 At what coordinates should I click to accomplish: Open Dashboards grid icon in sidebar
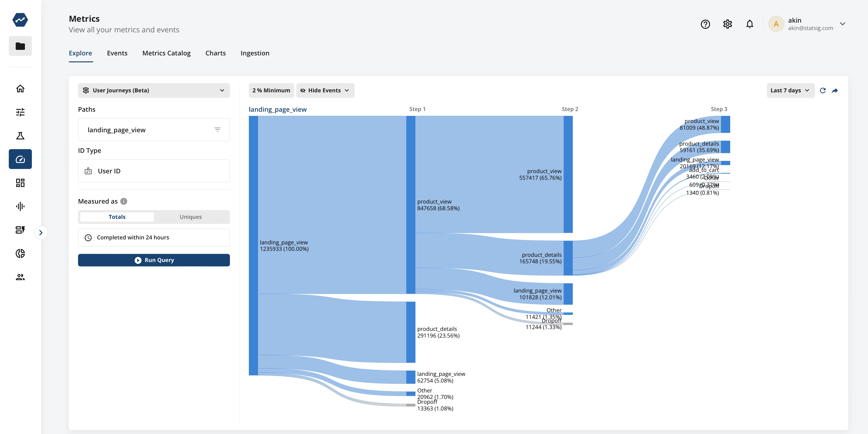[20, 183]
